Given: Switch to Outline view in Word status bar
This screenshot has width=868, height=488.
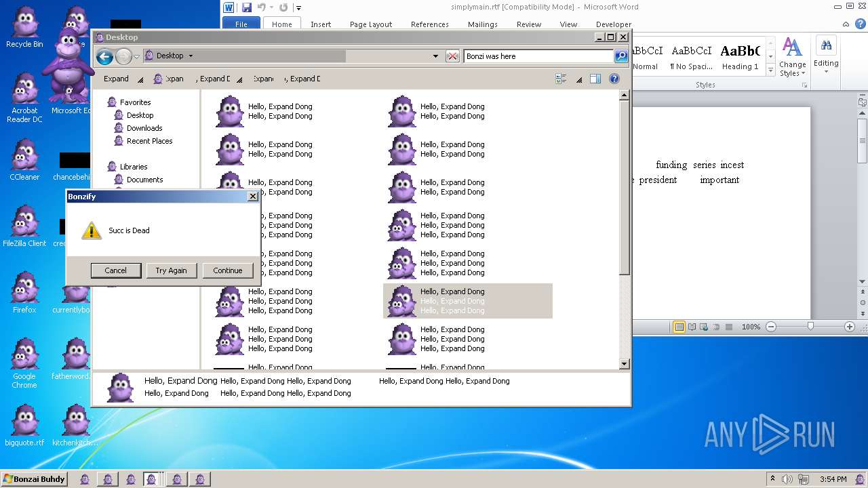Looking at the screenshot, I should coord(717,327).
